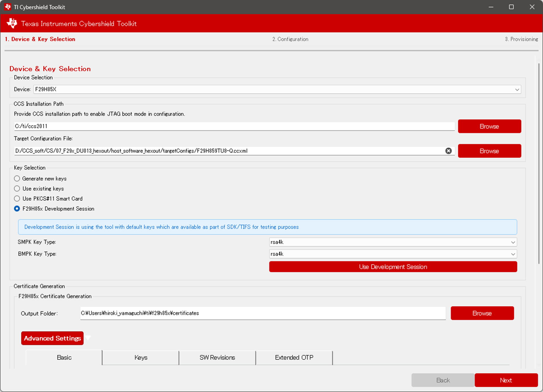Switch to the Keys tab

141,358
